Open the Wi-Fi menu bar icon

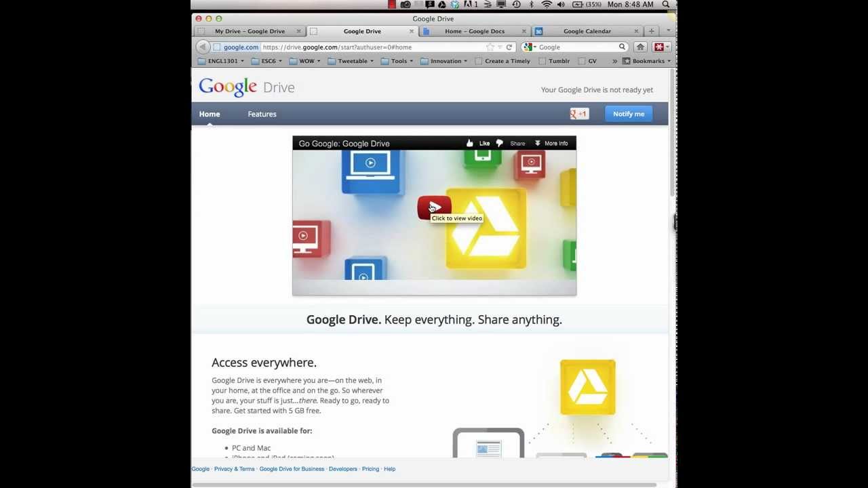[x=547, y=5]
